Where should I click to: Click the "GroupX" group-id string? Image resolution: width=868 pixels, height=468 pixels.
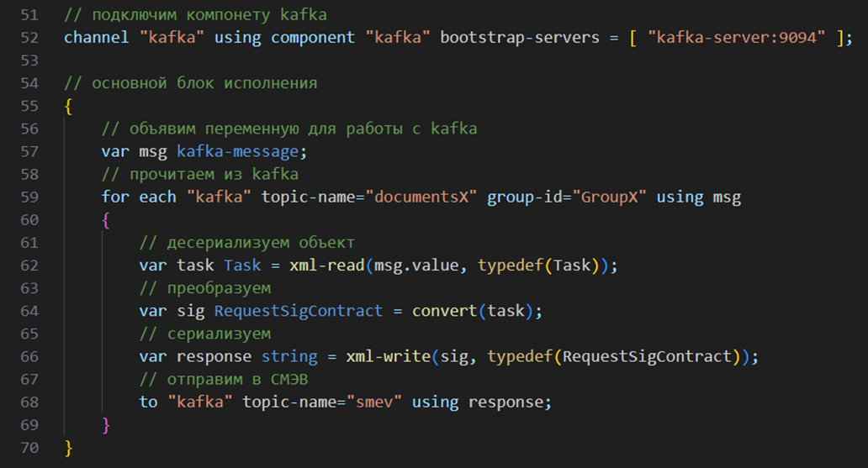point(610,197)
